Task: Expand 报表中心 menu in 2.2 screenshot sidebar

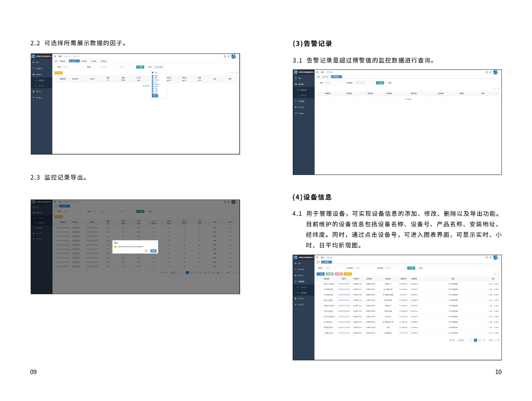Action: 41,75
